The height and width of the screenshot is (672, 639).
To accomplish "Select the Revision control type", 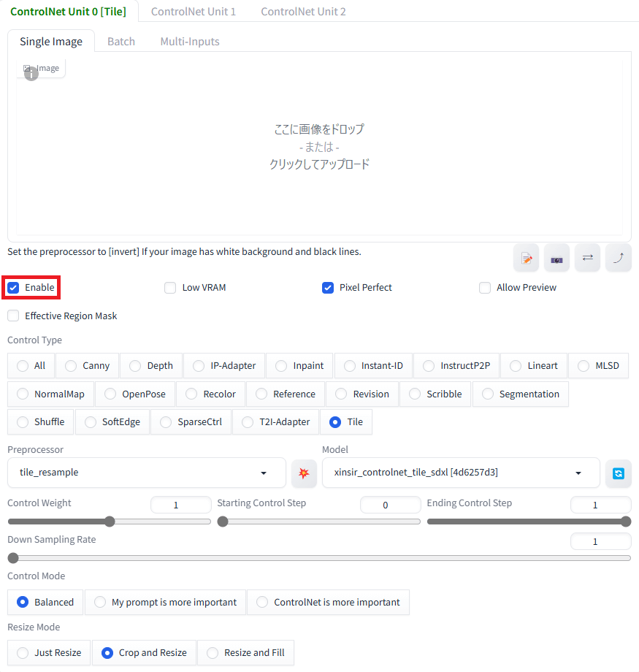I will [x=362, y=394].
